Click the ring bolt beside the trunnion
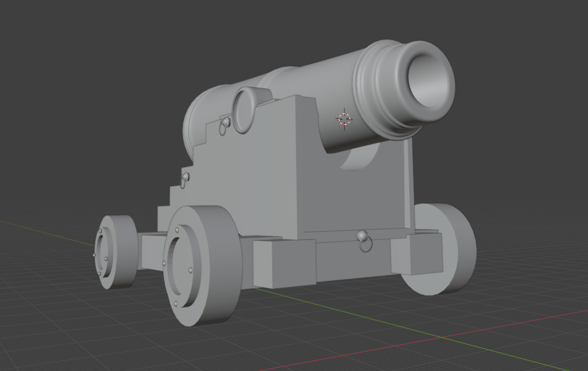 click(224, 125)
